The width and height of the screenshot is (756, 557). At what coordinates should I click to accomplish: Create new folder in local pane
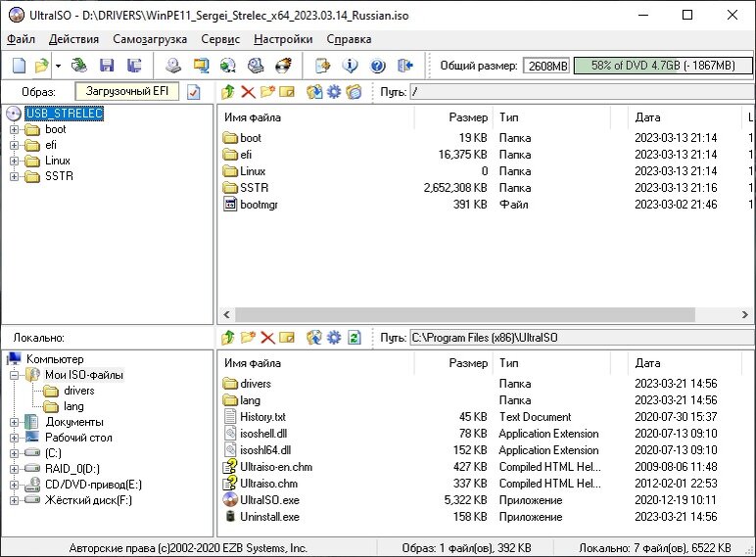coord(248,338)
